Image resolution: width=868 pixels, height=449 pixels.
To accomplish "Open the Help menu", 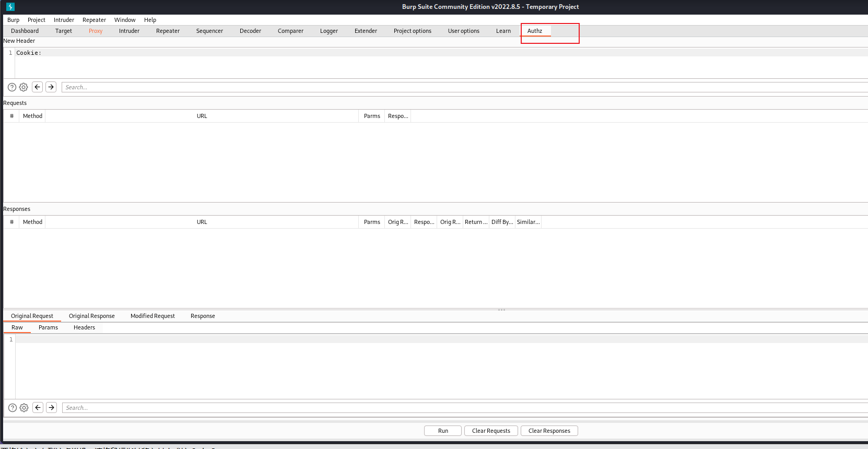I will click(x=150, y=20).
